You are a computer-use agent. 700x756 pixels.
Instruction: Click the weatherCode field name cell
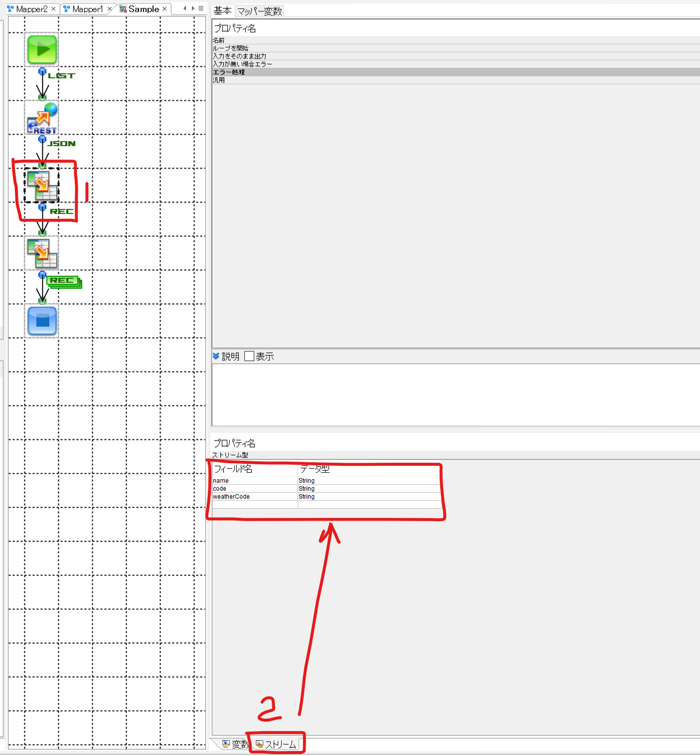coord(231,497)
